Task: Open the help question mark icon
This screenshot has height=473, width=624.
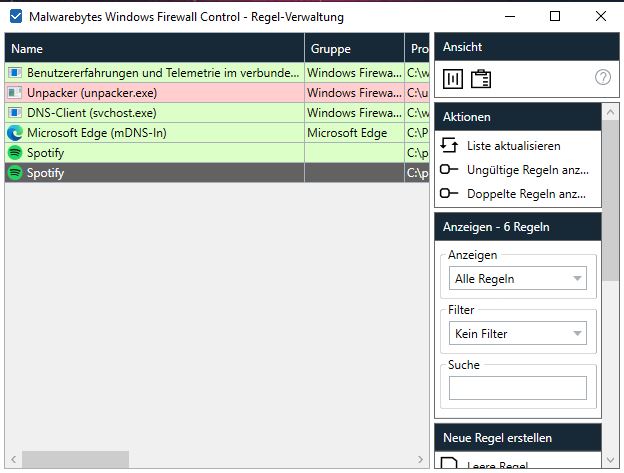Action: (603, 77)
